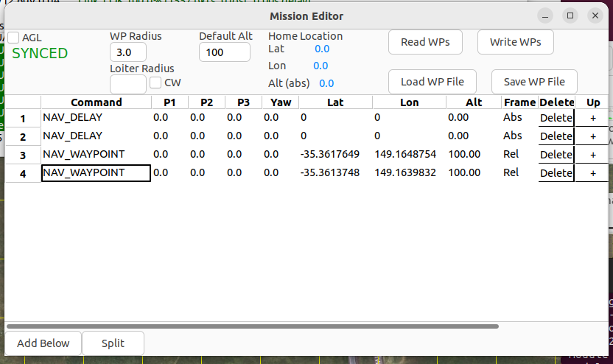Click the WP Radius input field
The image size is (613, 364).
coord(128,52)
